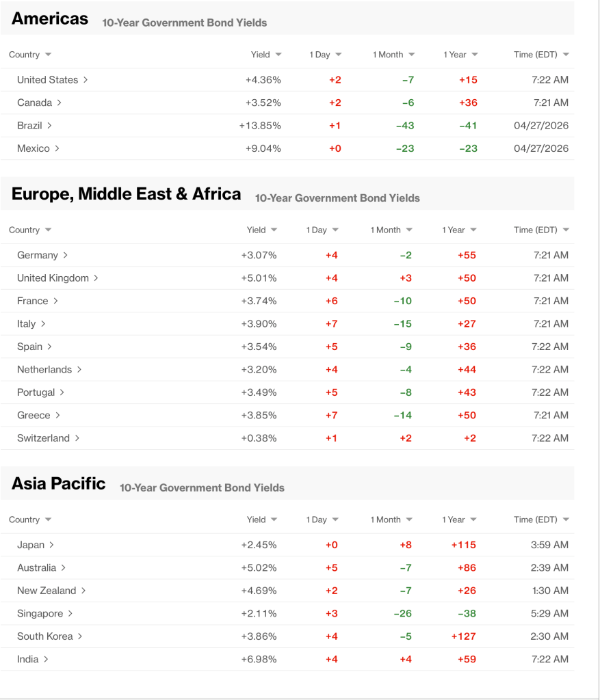Open the Canada bond yield link
The height and width of the screenshot is (700, 600).
point(34,103)
